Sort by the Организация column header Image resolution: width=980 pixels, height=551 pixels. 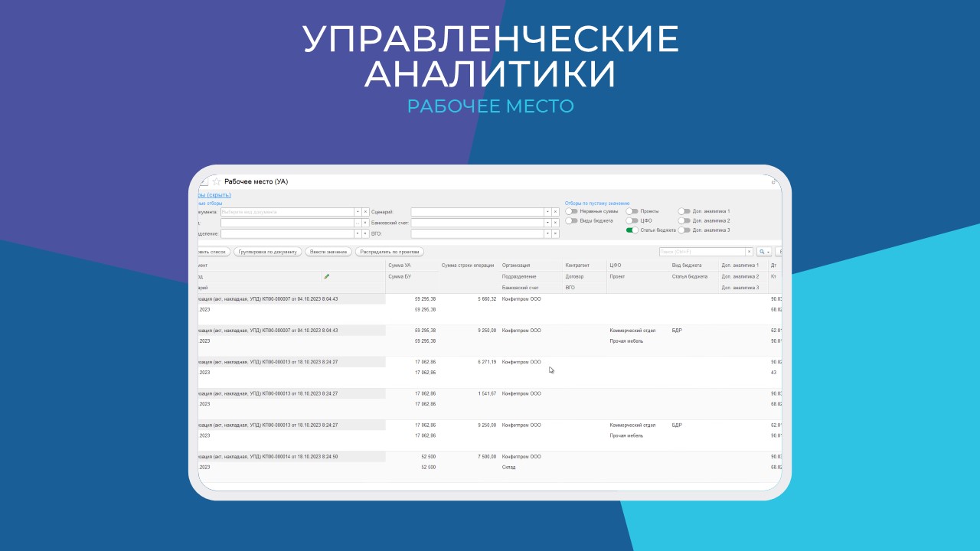coord(515,265)
